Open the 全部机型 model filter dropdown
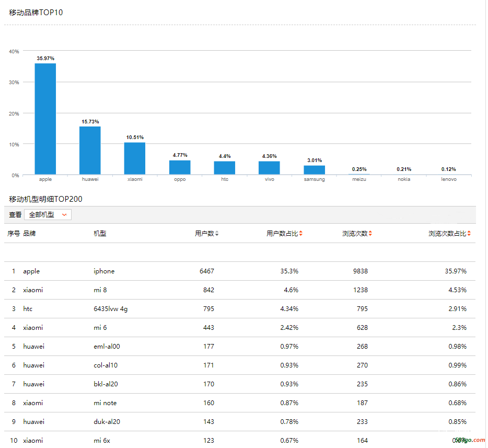The width and height of the screenshot is (488, 448). coord(48,214)
